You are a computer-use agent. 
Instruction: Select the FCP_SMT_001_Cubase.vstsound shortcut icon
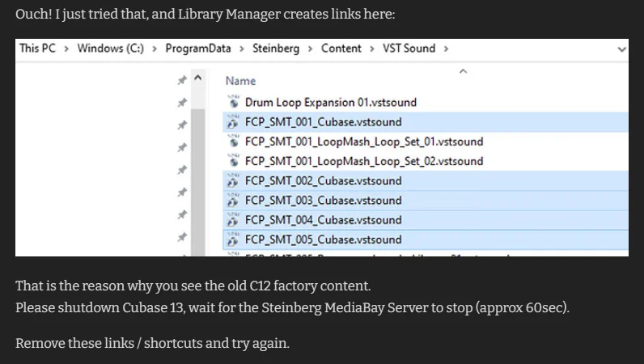(x=233, y=121)
